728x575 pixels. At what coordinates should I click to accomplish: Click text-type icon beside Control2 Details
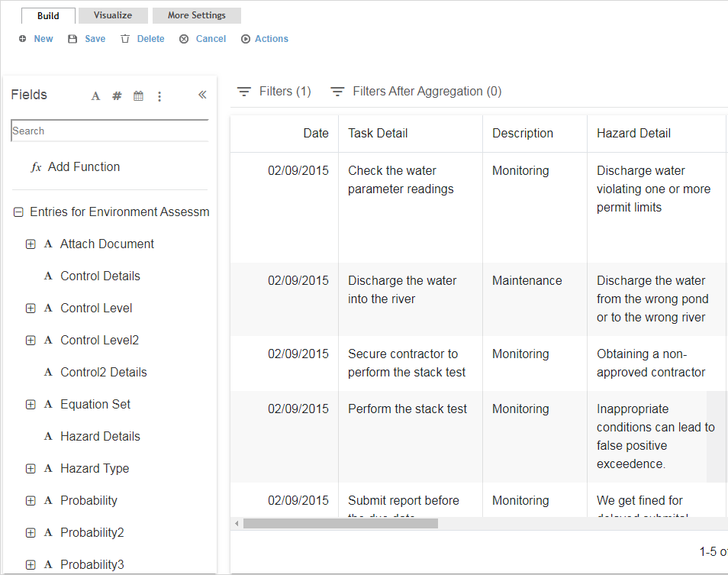(48, 372)
